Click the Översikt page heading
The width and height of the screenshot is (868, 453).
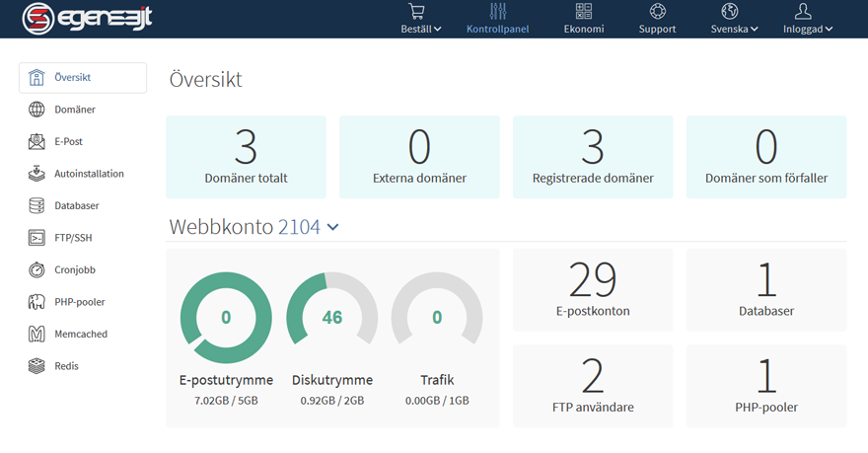click(x=205, y=80)
